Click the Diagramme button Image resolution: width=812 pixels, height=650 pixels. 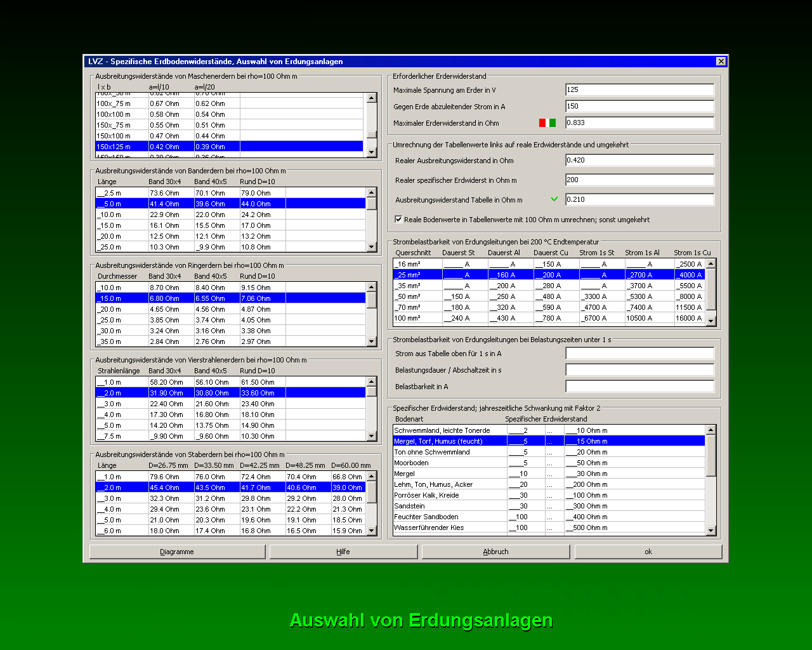pyautogui.click(x=177, y=552)
